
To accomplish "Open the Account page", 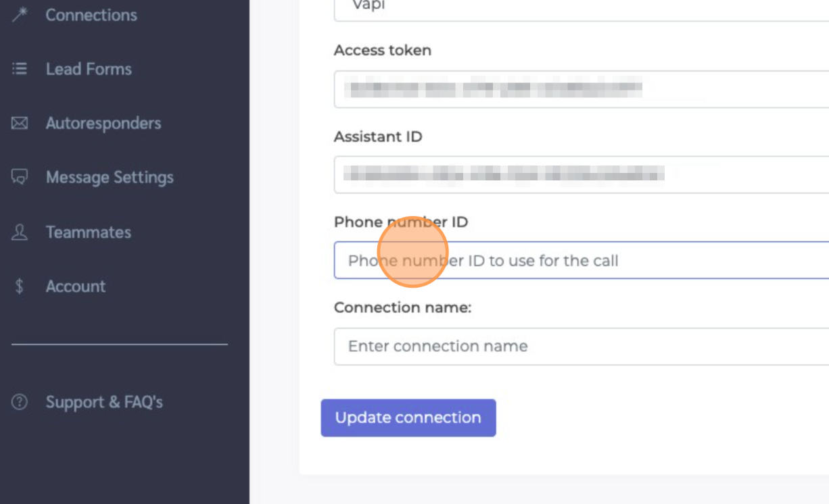I will pyautogui.click(x=76, y=286).
